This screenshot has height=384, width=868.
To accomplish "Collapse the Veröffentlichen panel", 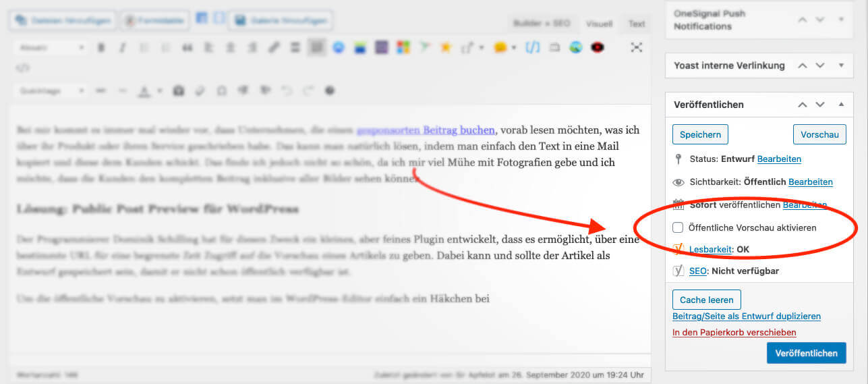I will [x=840, y=105].
